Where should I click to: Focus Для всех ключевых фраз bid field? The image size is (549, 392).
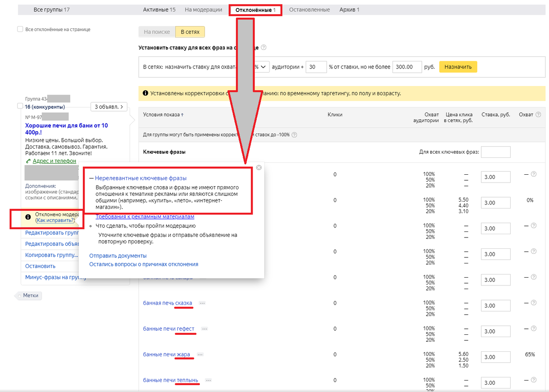[x=495, y=152]
